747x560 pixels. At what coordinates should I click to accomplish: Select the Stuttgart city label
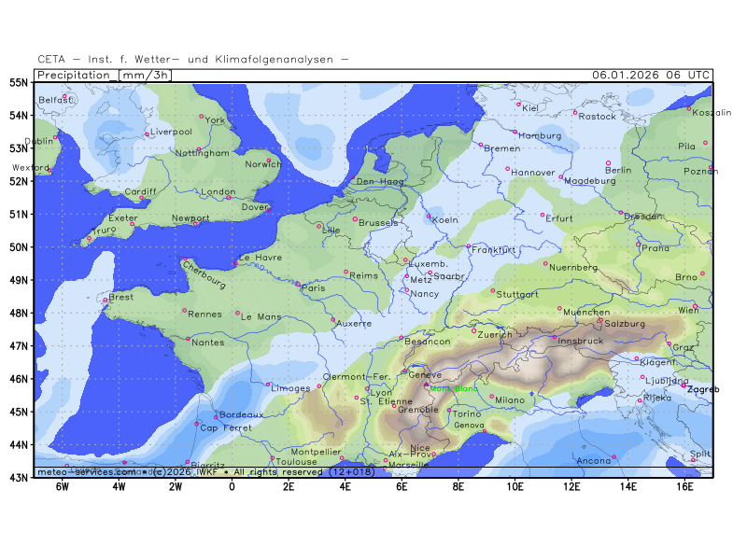(x=518, y=294)
